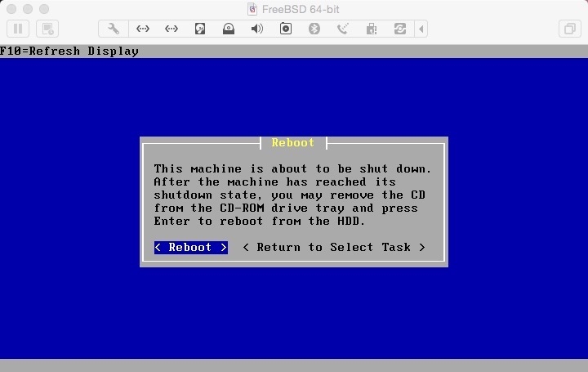Click the sharing sync icon
Image resolution: width=588 pixels, height=372 pixels.
pyautogui.click(x=400, y=29)
